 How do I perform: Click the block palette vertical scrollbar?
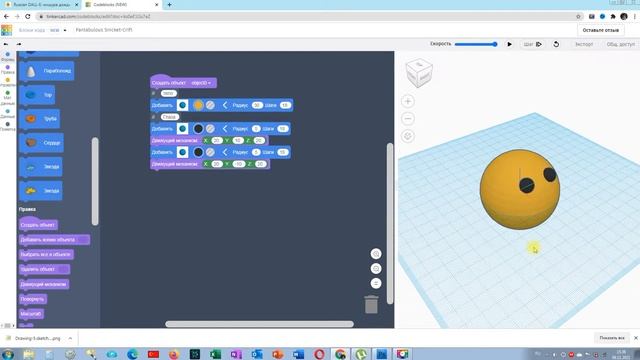(95, 181)
